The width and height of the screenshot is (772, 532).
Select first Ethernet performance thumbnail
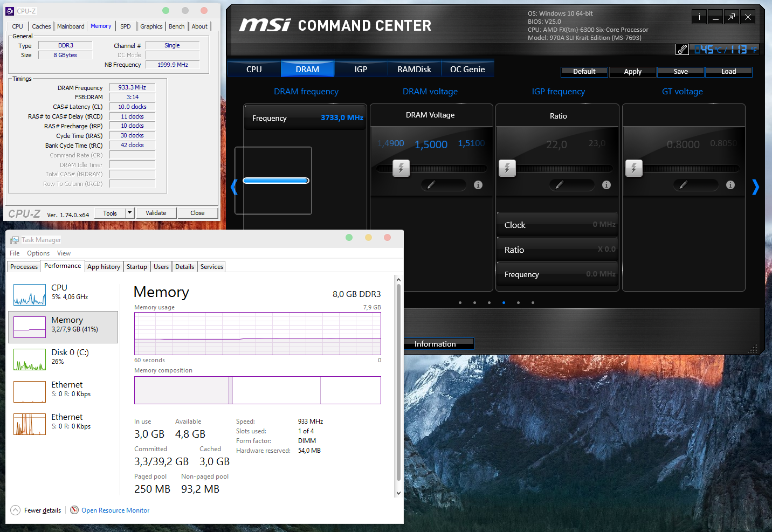[30, 392]
